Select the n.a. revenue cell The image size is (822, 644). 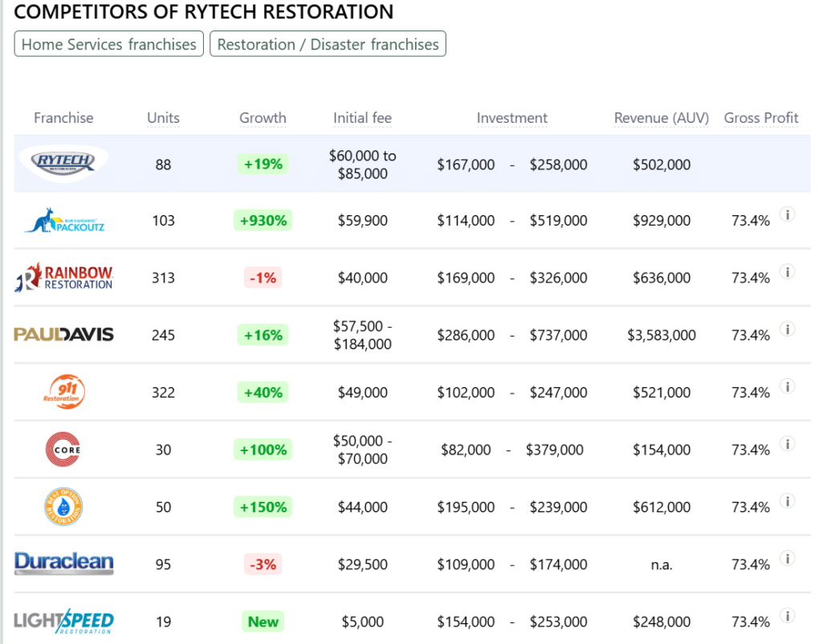661,565
